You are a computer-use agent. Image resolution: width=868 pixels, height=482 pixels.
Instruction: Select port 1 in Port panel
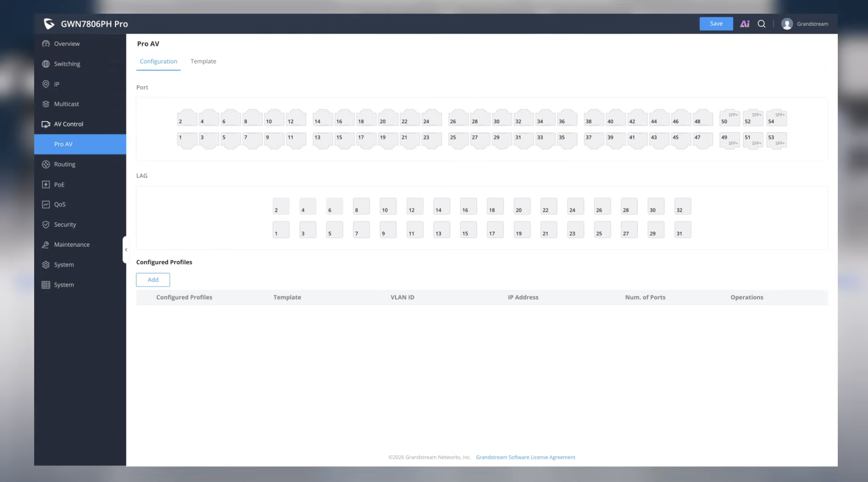[187, 140]
